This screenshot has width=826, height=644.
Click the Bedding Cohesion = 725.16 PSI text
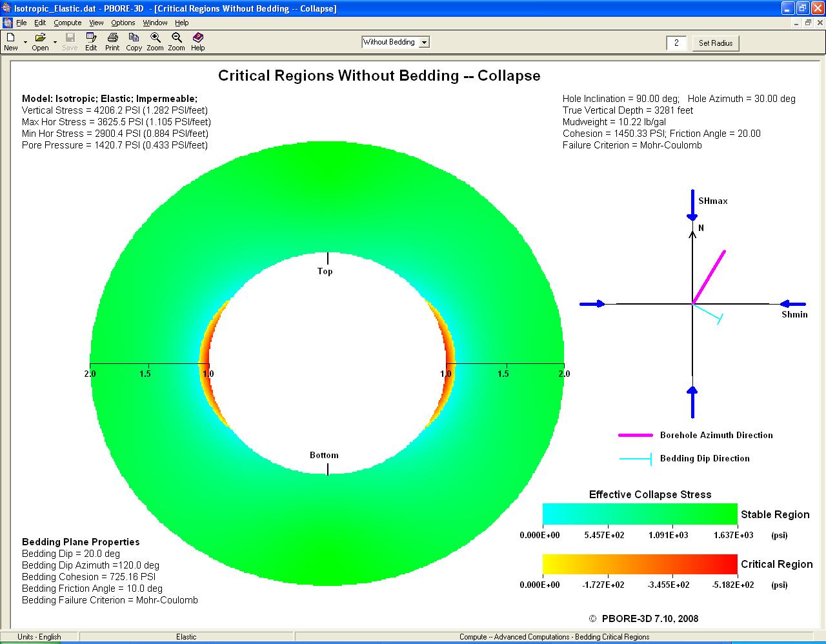coord(89,577)
